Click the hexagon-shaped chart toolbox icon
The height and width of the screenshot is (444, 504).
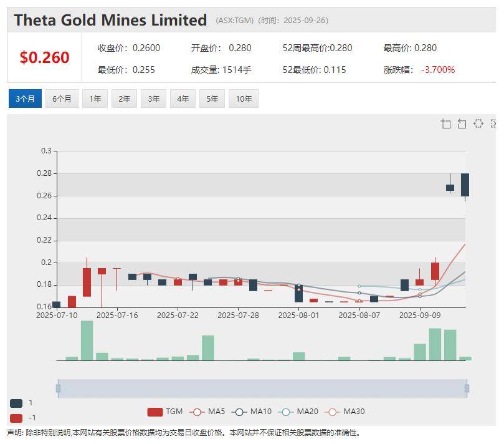(x=478, y=123)
